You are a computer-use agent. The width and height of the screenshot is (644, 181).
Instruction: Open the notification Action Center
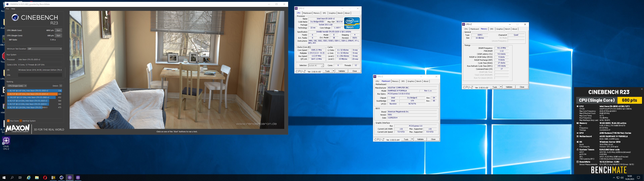click(638, 178)
